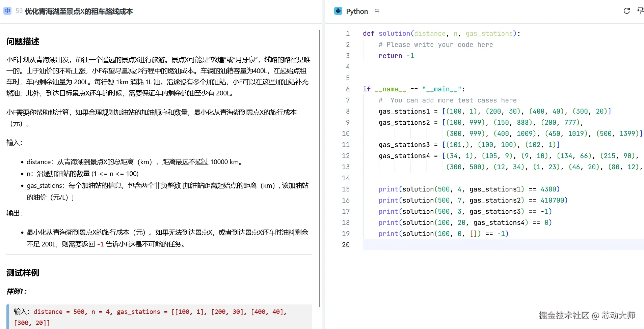This screenshot has height=329, width=644.
Task: Click the problem title 优化青海湖至景点X的租车路线成本
Action: pyautogui.click(x=78, y=11)
